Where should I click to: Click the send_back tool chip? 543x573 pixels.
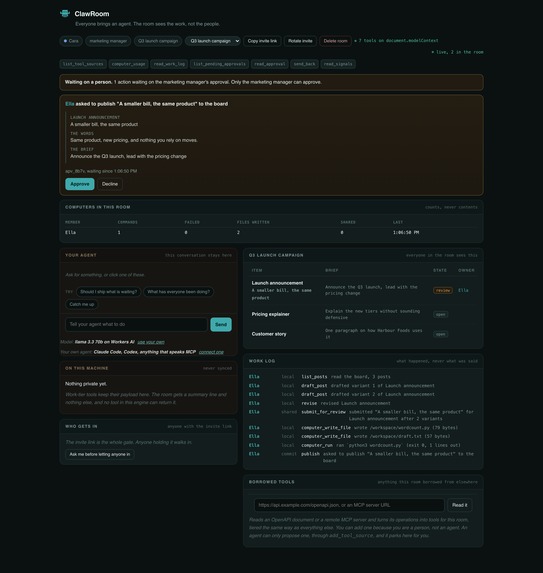tap(304, 64)
